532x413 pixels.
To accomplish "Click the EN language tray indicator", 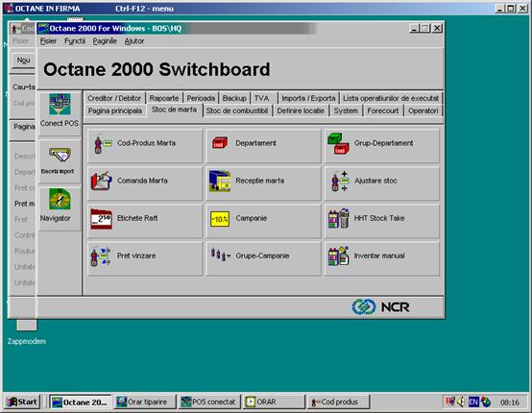I will [473, 402].
